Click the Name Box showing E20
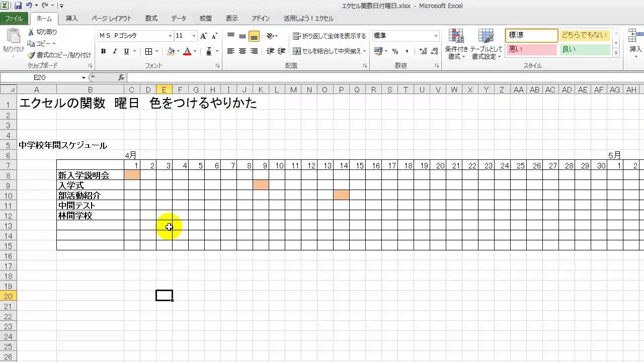The image size is (644, 362). click(40, 77)
